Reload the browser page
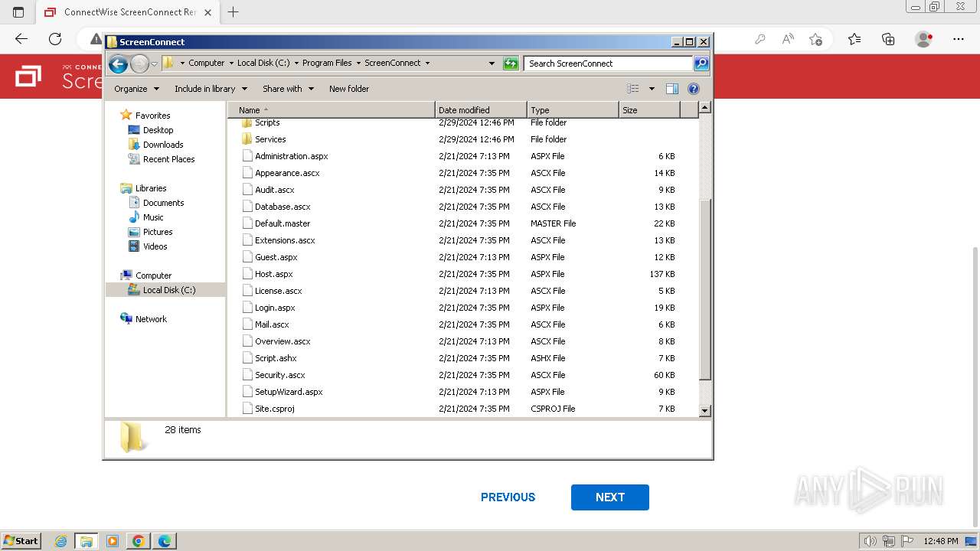Viewport: 980px width, 551px height. tap(55, 39)
